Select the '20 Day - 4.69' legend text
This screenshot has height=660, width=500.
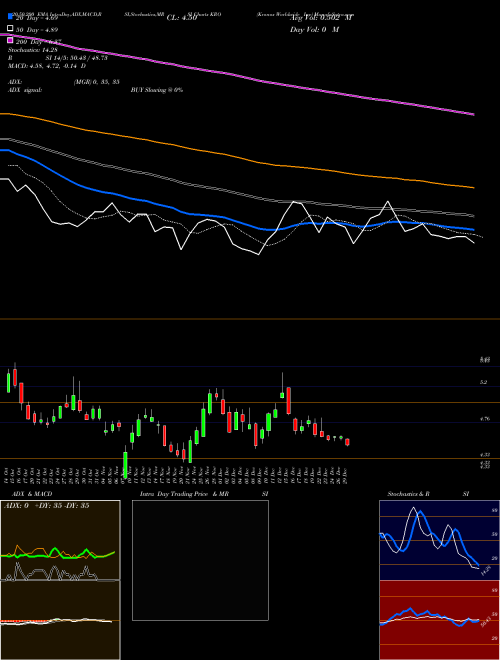tap(37, 18)
